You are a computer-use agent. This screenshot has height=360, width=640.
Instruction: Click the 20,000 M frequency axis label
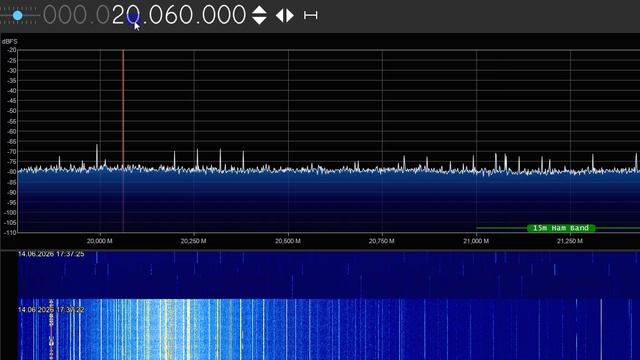tap(100, 241)
